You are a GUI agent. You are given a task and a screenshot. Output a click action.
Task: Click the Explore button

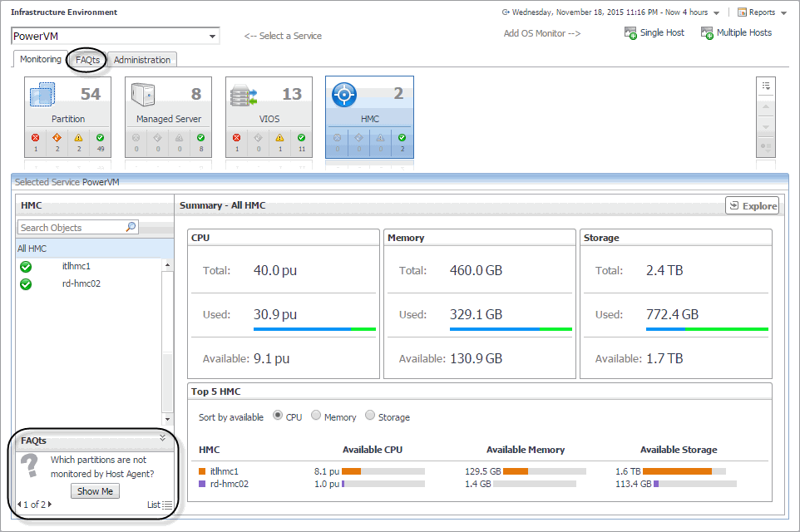coord(752,206)
